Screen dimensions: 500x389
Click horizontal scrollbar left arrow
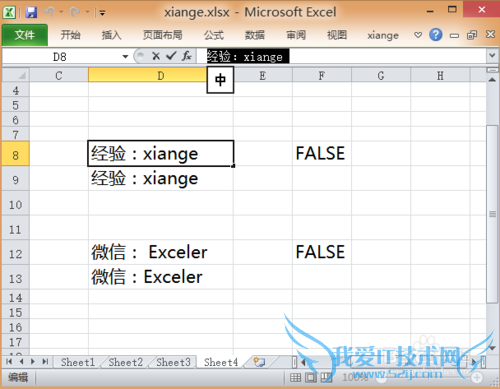(x=303, y=362)
